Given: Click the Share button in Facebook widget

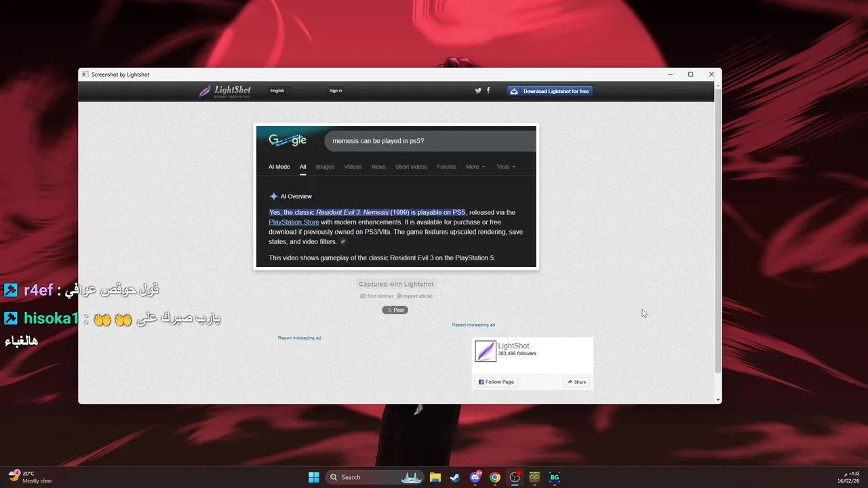Looking at the screenshot, I should [576, 382].
